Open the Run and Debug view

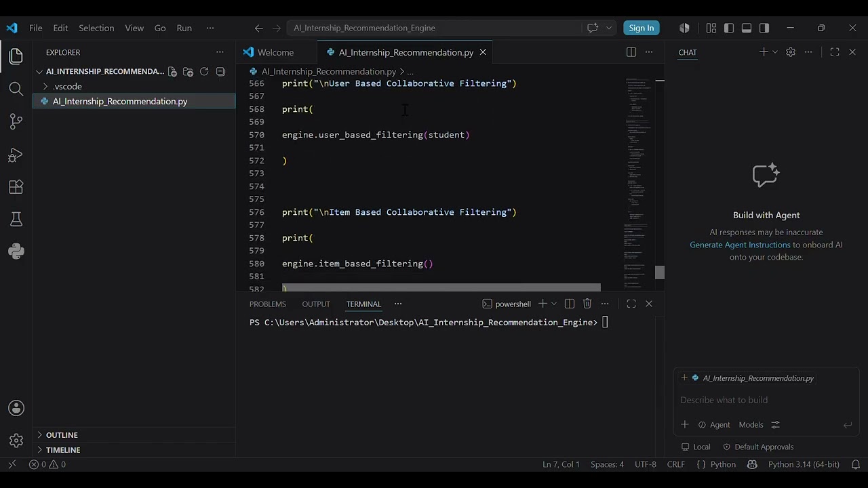tap(16, 155)
